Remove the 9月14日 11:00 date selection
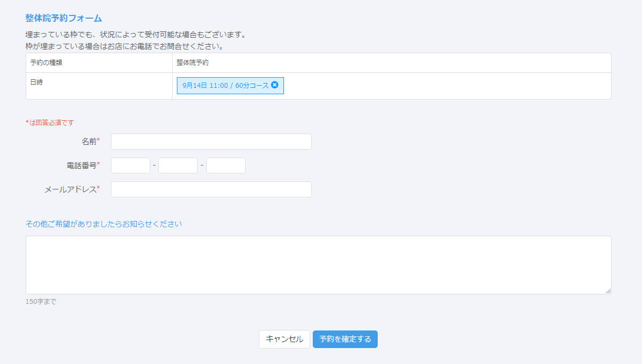Image resolution: width=642 pixels, height=364 pixels. (x=274, y=85)
